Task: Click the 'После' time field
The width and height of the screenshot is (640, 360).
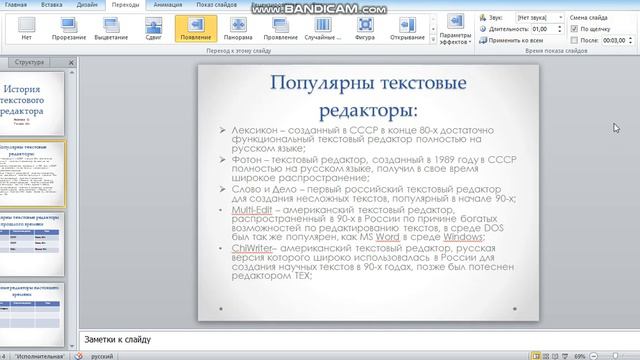Action: [x=614, y=40]
